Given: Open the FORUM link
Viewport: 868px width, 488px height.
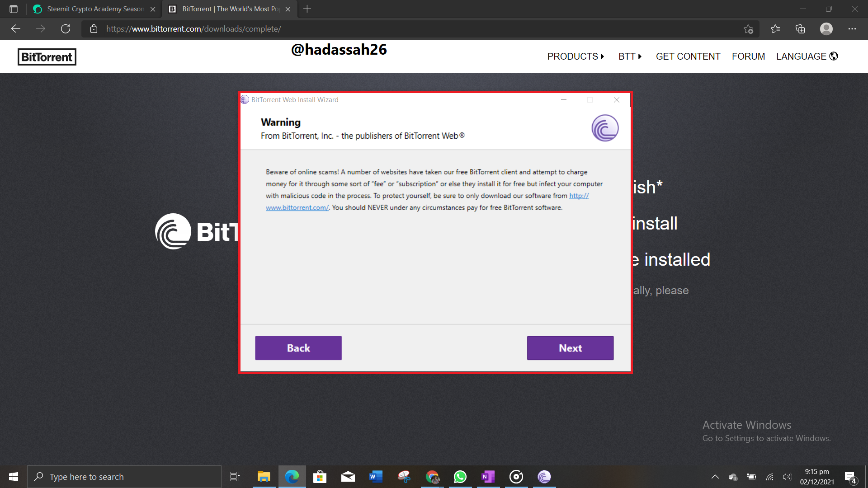Looking at the screenshot, I should [748, 56].
